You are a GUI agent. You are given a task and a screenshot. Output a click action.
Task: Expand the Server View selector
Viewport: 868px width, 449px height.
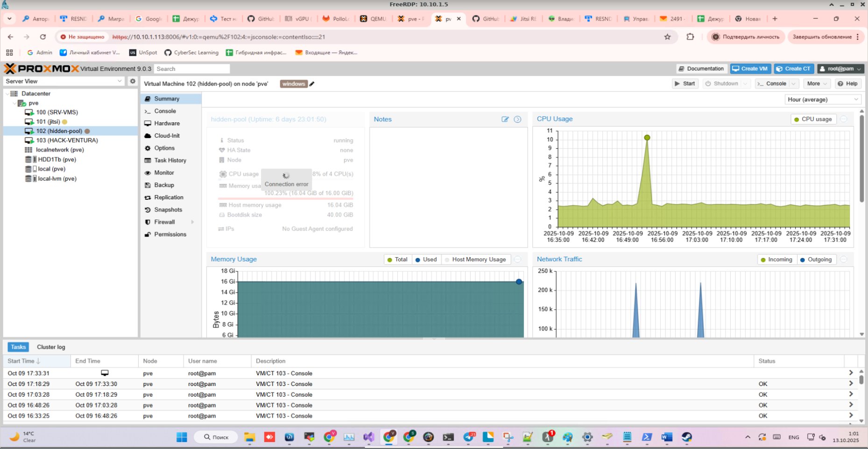tap(64, 81)
